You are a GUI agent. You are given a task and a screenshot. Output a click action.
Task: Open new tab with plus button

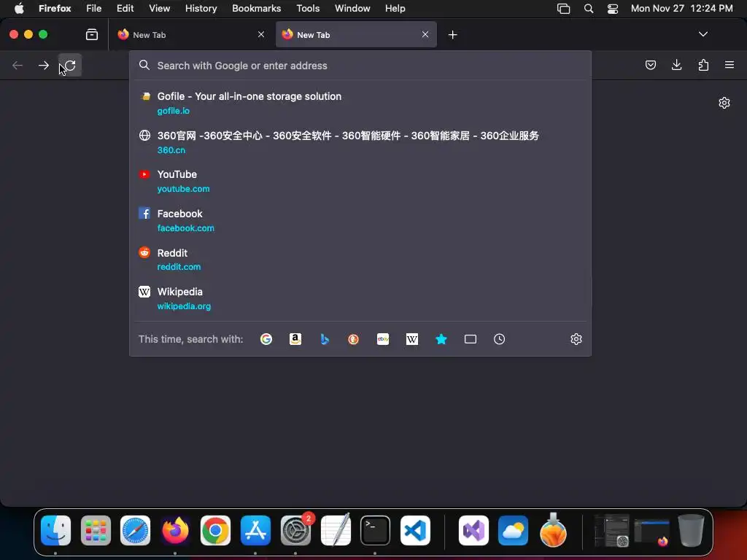coord(452,34)
